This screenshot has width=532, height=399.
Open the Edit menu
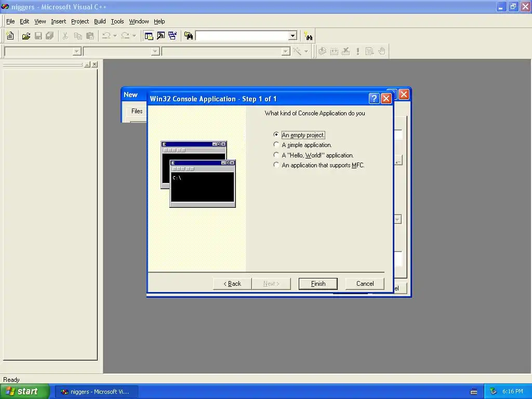24,21
